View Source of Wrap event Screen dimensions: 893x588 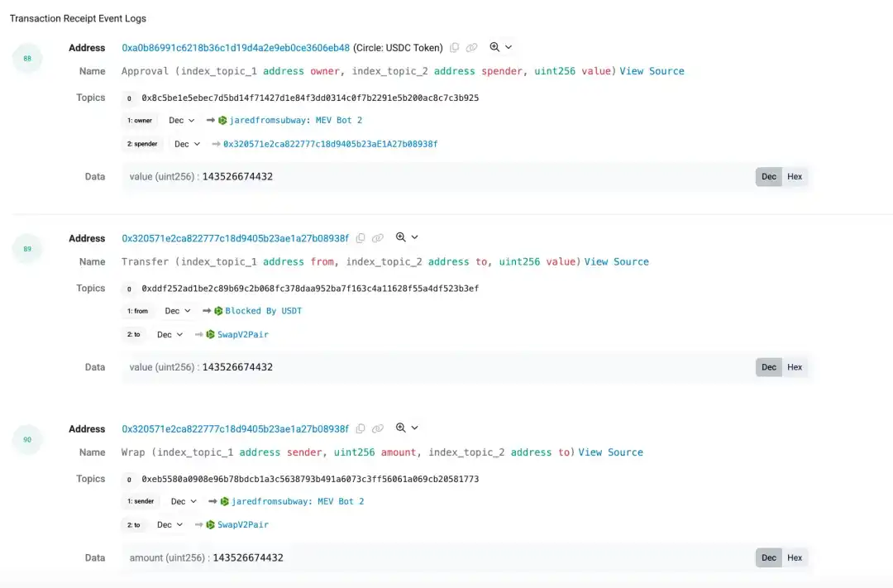coord(610,452)
